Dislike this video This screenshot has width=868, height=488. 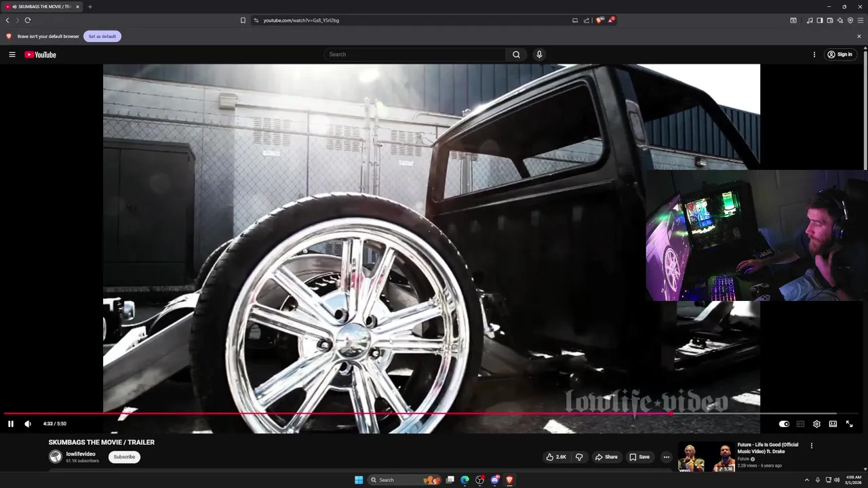coord(579,457)
